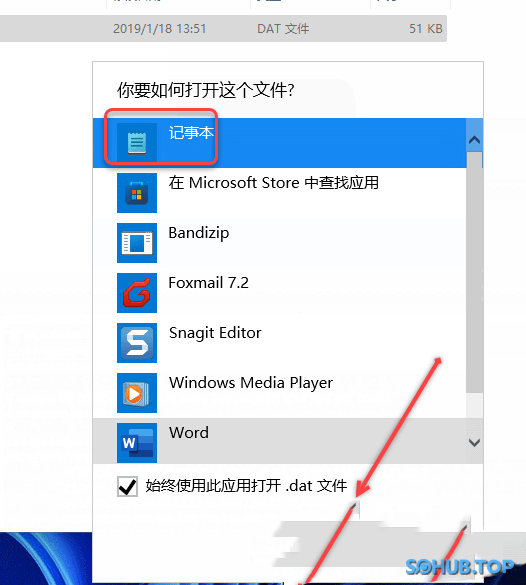
Task: Toggle always use this app checkbox
Action: [127, 486]
